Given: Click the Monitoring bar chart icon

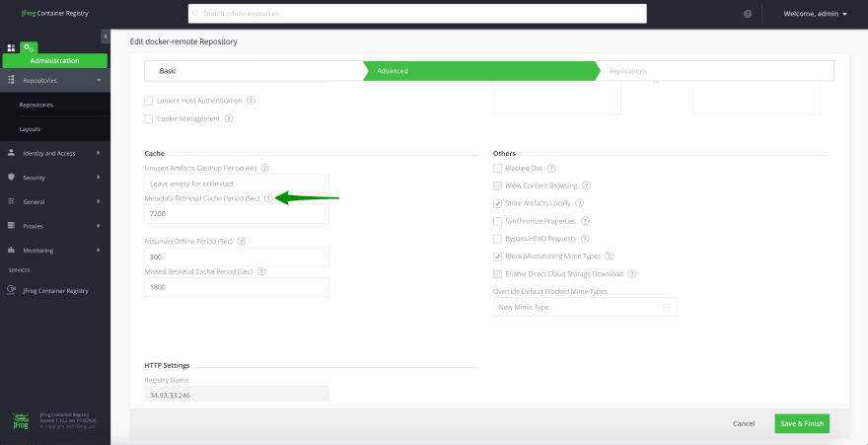Looking at the screenshot, I should coord(11,251).
